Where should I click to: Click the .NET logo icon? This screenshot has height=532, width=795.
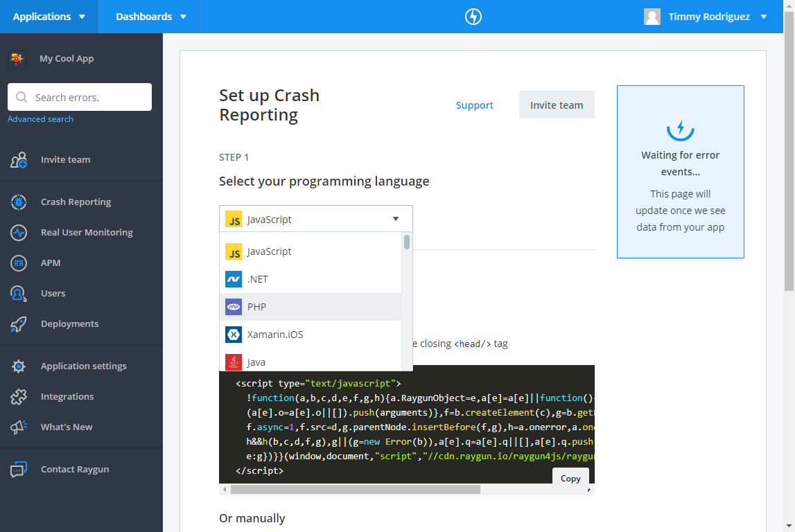coord(233,279)
